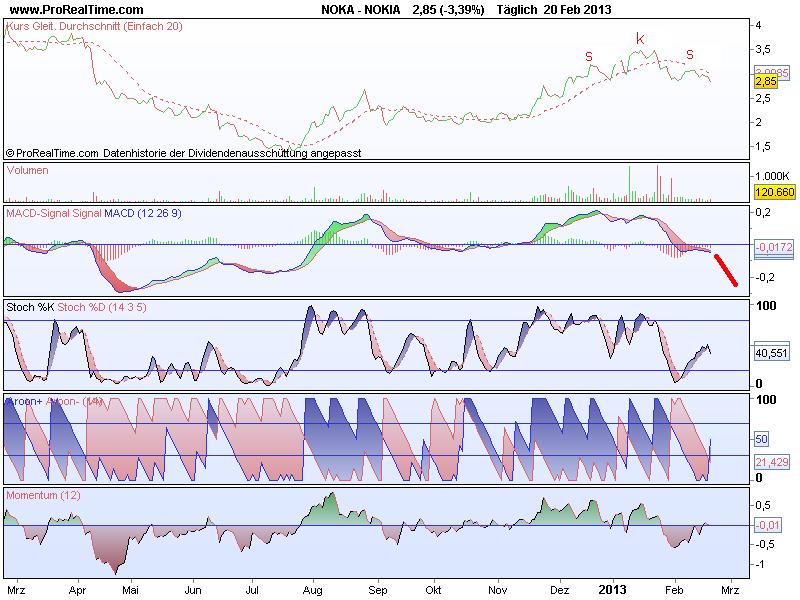800x600 pixels.
Task: Click the Sep month label on the time axis
Action: (378, 590)
